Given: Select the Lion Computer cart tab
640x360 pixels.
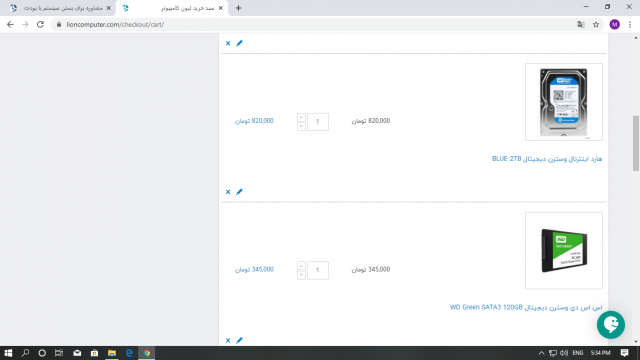Looking at the screenshot, I should pos(172,8).
